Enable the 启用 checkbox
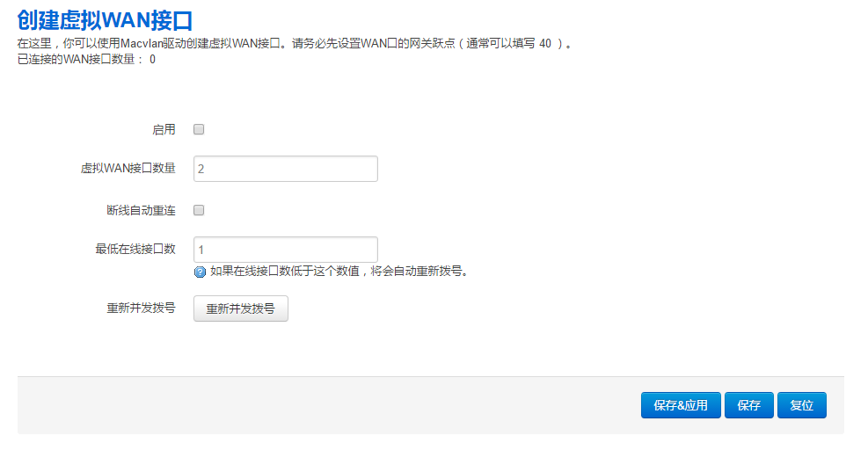Screen dimensions: 868x450 pos(199,129)
